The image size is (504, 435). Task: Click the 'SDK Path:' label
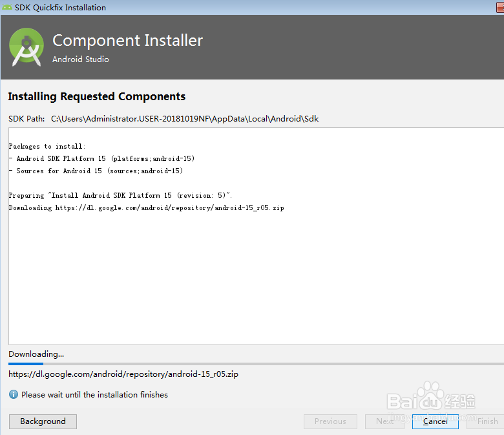[x=26, y=119]
